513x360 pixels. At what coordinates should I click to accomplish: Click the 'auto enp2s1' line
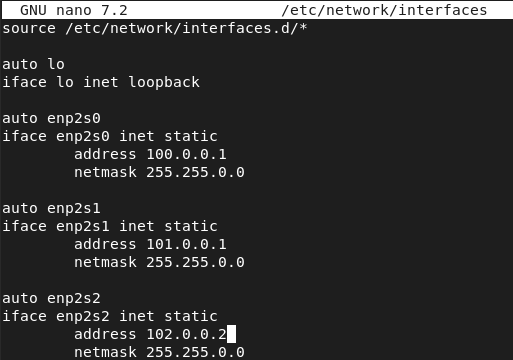[x=51, y=208]
